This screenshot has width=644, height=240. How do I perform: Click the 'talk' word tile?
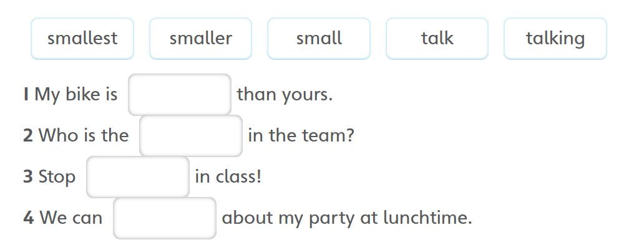(437, 39)
